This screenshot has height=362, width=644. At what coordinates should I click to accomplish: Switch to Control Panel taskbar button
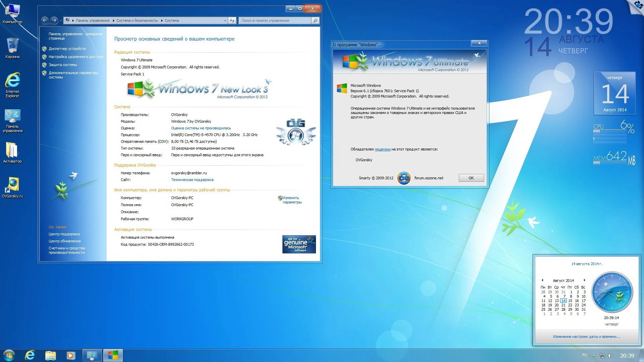pyautogui.click(x=92, y=355)
